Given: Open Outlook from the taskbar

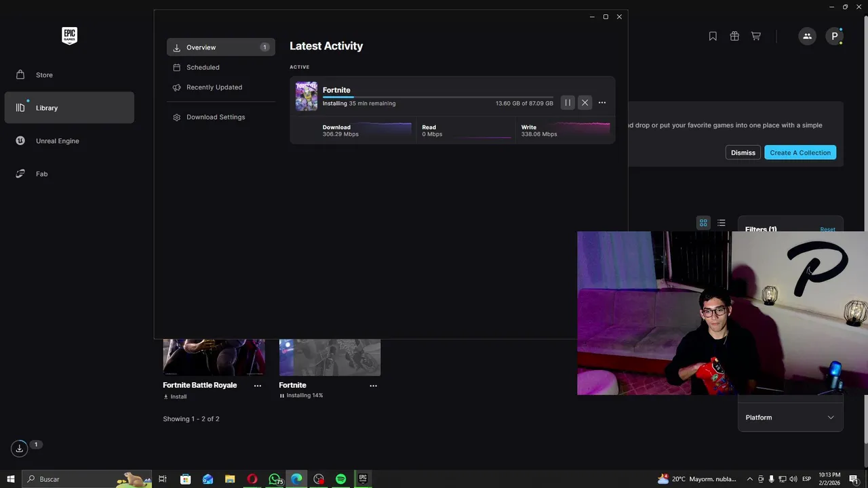Looking at the screenshot, I should pos(208,479).
